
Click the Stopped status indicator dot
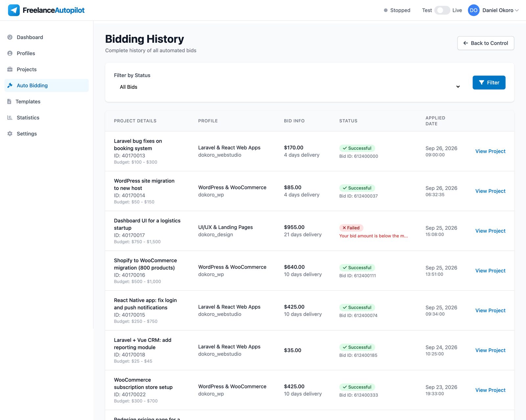[x=386, y=10]
